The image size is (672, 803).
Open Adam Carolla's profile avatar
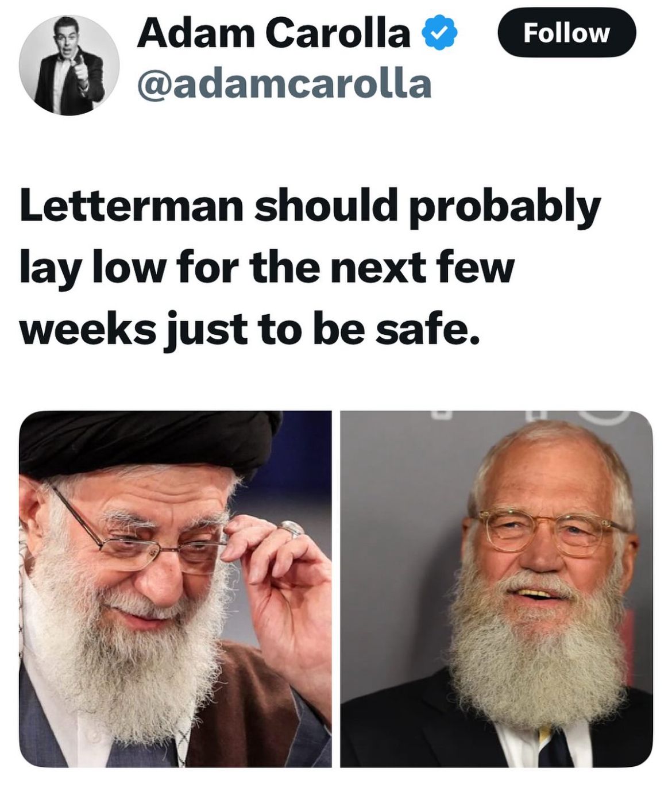(x=69, y=65)
